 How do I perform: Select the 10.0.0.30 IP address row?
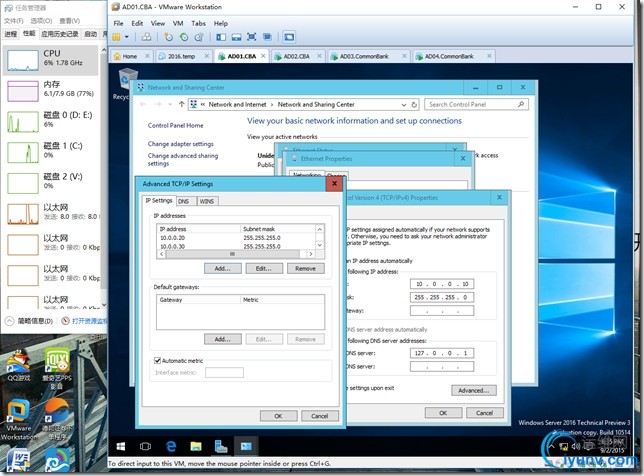pos(236,246)
